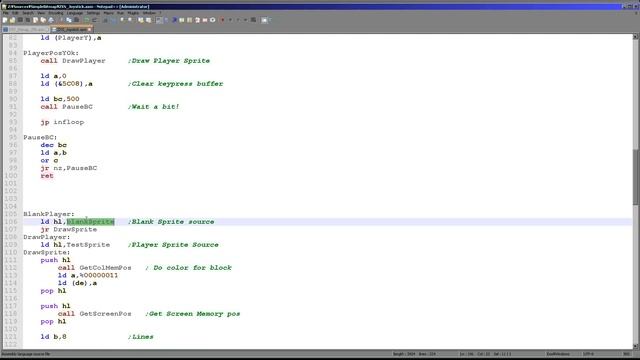Click the INS indicator in status bar
The image size is (640, 360).
pos(627,354)
